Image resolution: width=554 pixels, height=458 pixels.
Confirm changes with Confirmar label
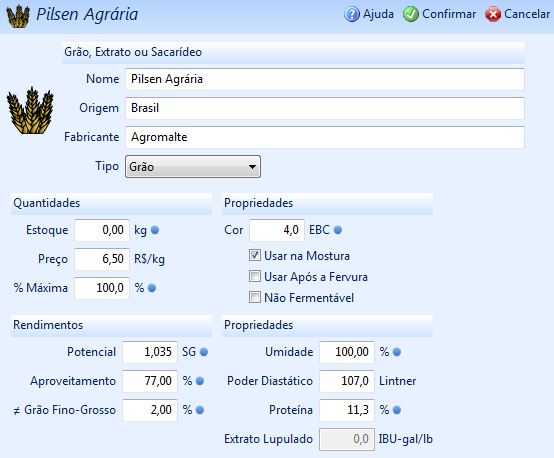449,14
